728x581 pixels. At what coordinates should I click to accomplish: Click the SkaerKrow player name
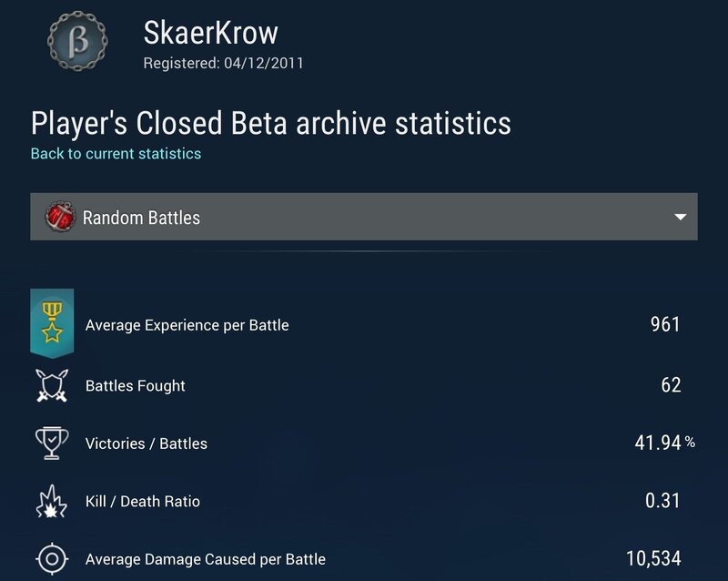211,35
